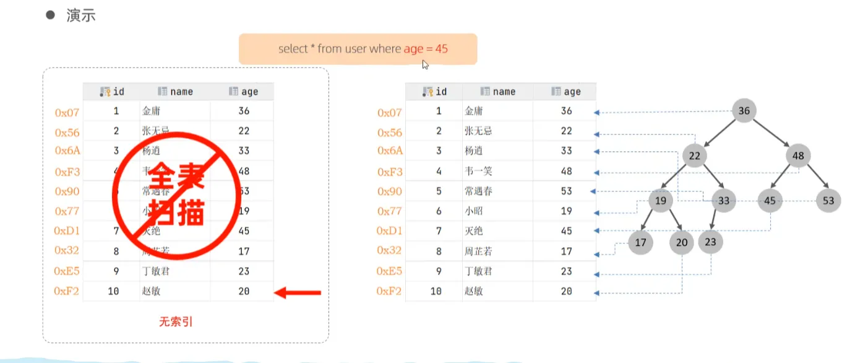Select the root tree node 36
This screenshot has width=868, height=363.
tap(744, 111)
